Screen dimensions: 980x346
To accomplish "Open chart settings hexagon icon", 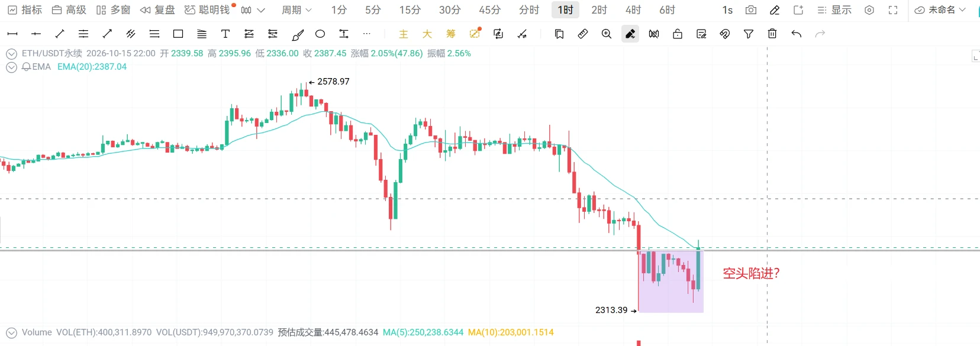I will [x=869, y=10].
